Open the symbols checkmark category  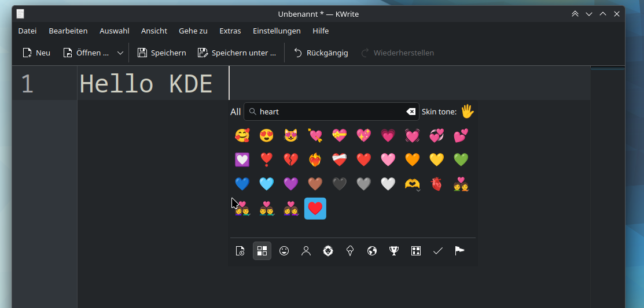click(438, 251)
